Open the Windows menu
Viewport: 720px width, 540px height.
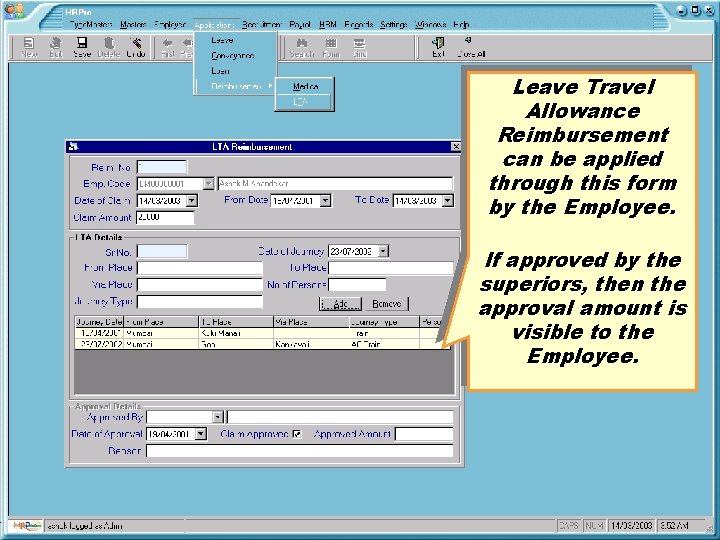[430, 25]
